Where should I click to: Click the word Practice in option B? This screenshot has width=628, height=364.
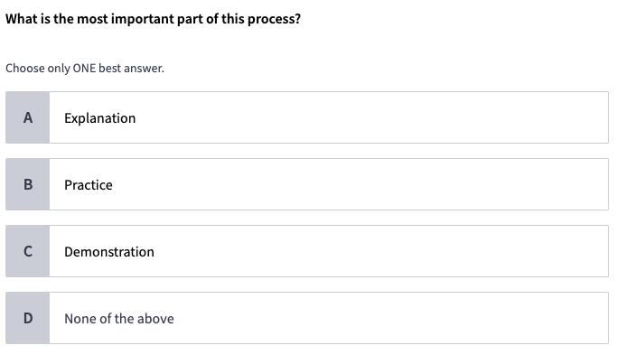pos(89,185)
